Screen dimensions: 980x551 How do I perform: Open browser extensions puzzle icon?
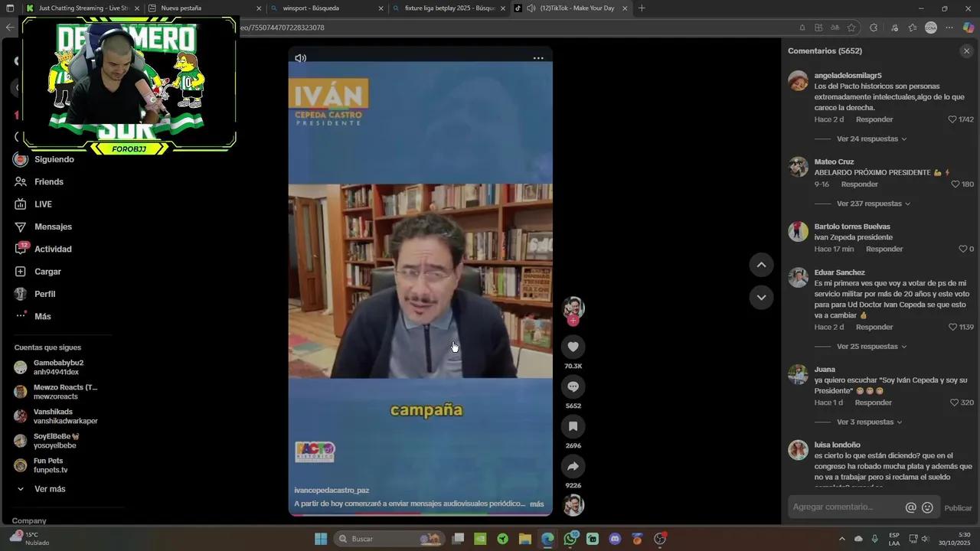pos(874,28)
